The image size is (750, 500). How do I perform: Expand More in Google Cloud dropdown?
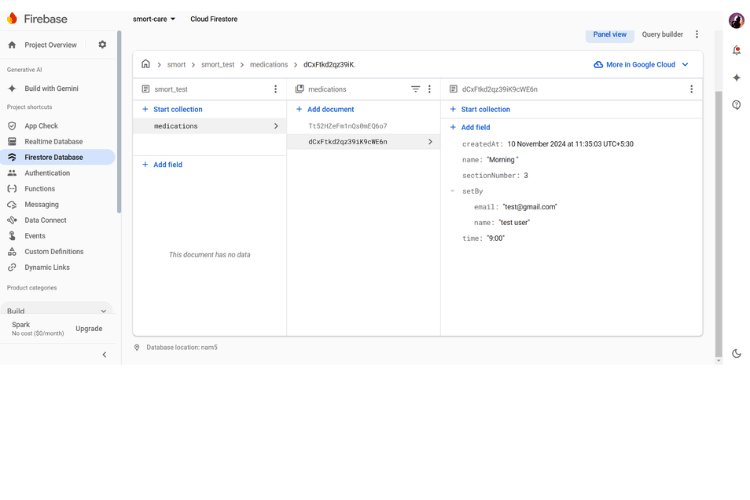click(x=641, y=65)
